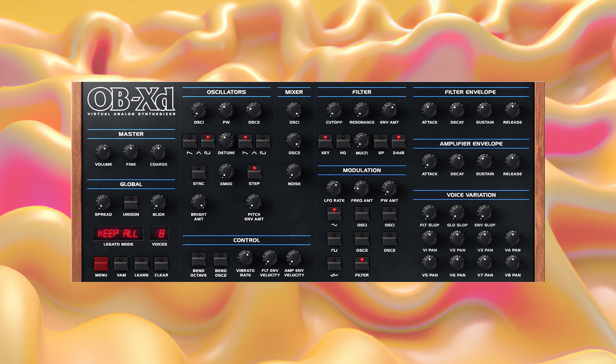Enable the pulse waveform on oscillator 2

[263, 142]
